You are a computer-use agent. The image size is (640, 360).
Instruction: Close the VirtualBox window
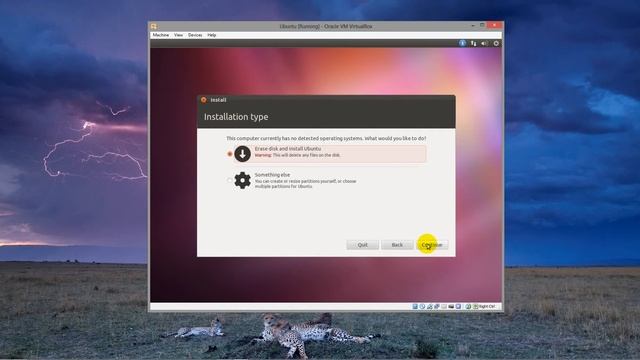(x=494, y=25)
